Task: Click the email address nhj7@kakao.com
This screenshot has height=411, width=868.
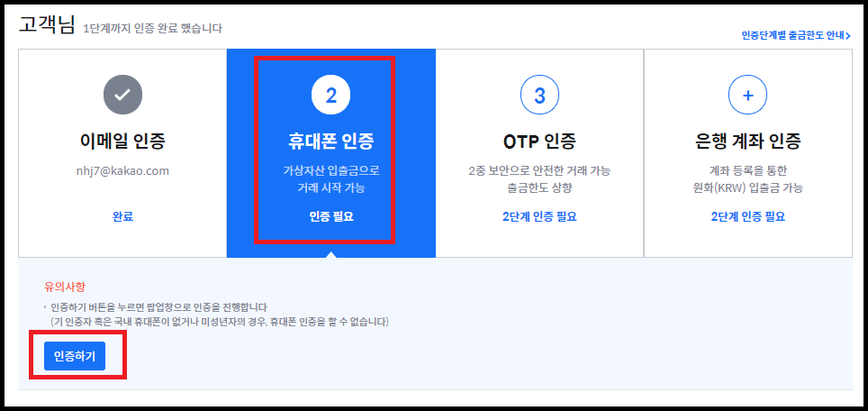Action: pos(122,171)
